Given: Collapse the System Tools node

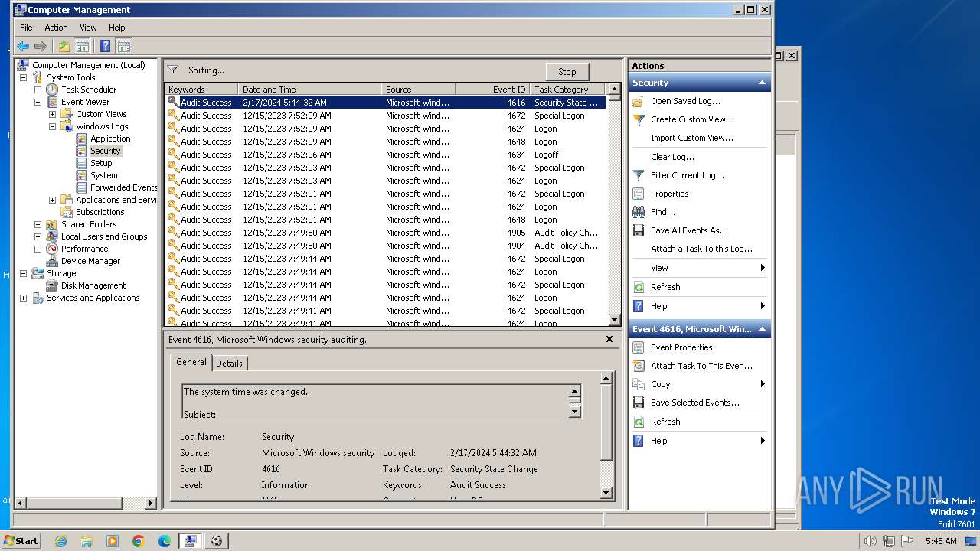Looking at the screenshot, I should coord(23,77).
